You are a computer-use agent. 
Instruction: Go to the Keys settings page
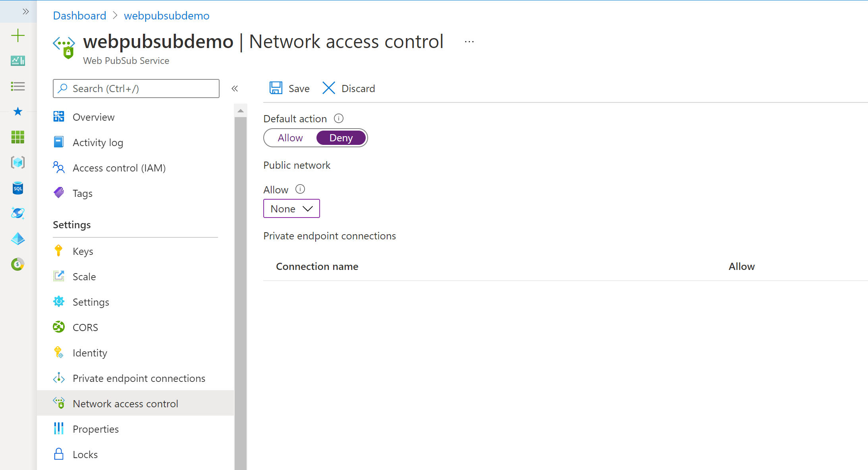coord(83,251)
